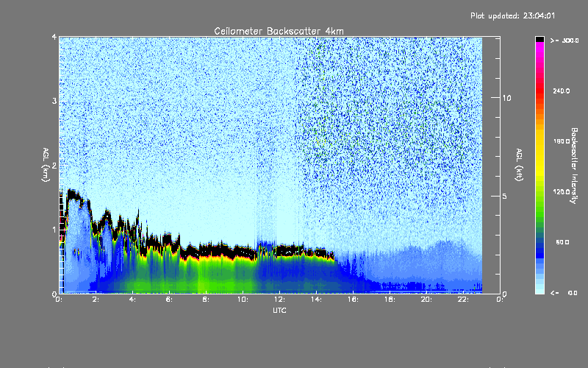The width and height of the screenshot is (588, 368).
Task: Click the '10' label on the kft axis
Action: 506,98
